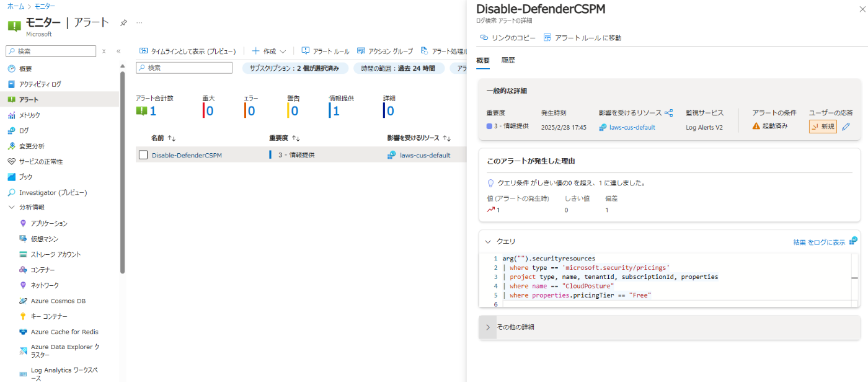Click the pin icon beside the アラート title
The width and height of the screenshot is (868, 382).
point(123,22)
